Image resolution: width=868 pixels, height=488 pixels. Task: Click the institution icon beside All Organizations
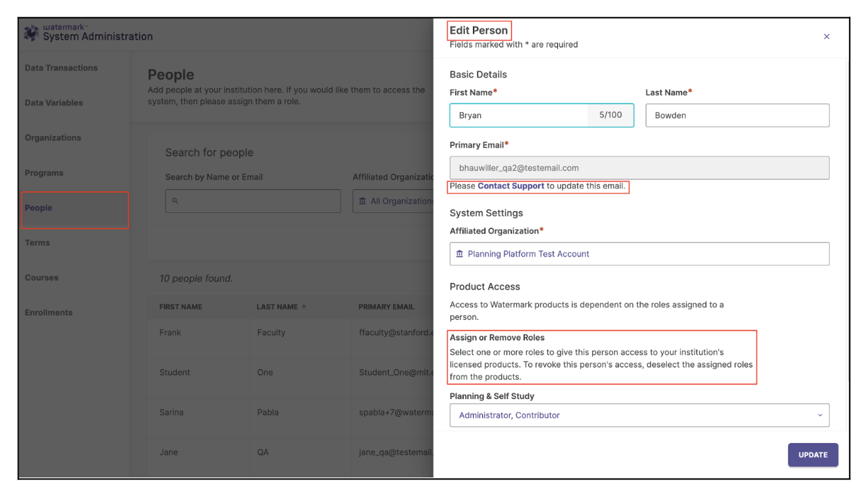coord(362,201)
